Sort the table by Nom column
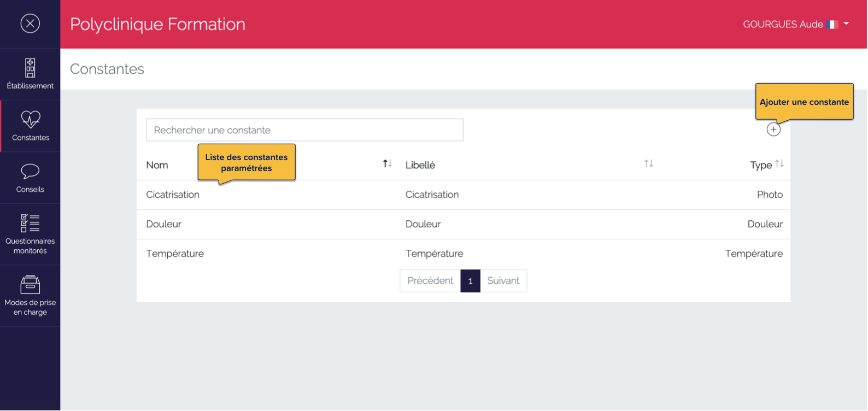The width and height of the screenshot is (868, 411). [387, 164]
